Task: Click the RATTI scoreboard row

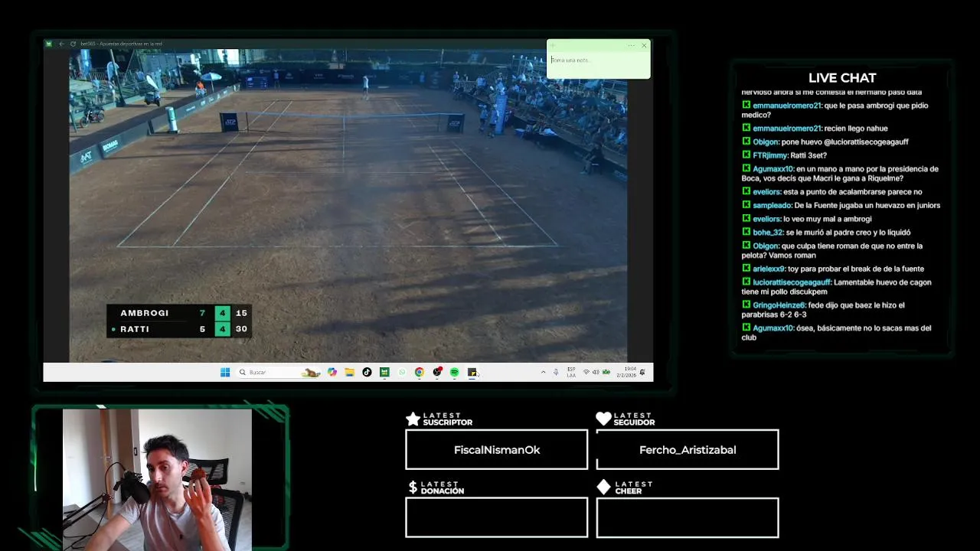Action: point(179,329)
